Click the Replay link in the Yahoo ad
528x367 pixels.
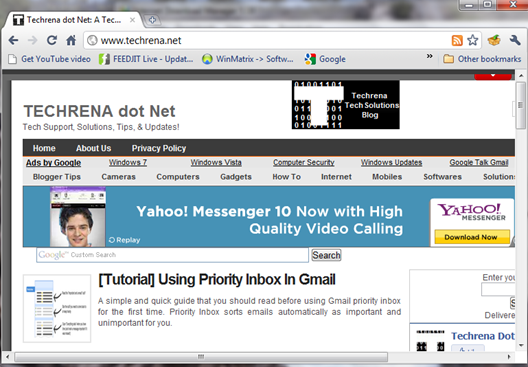click(x=125, y=240)
